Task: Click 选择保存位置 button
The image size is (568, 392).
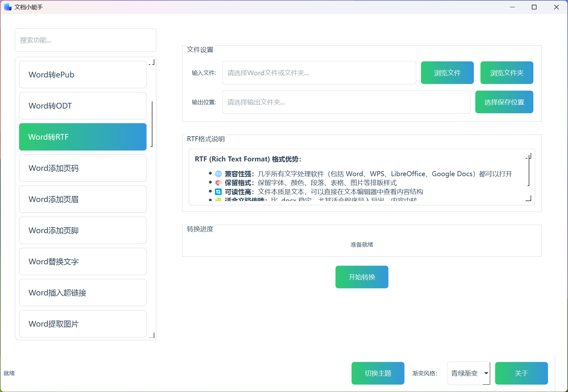Action: (x=504, y=102)
